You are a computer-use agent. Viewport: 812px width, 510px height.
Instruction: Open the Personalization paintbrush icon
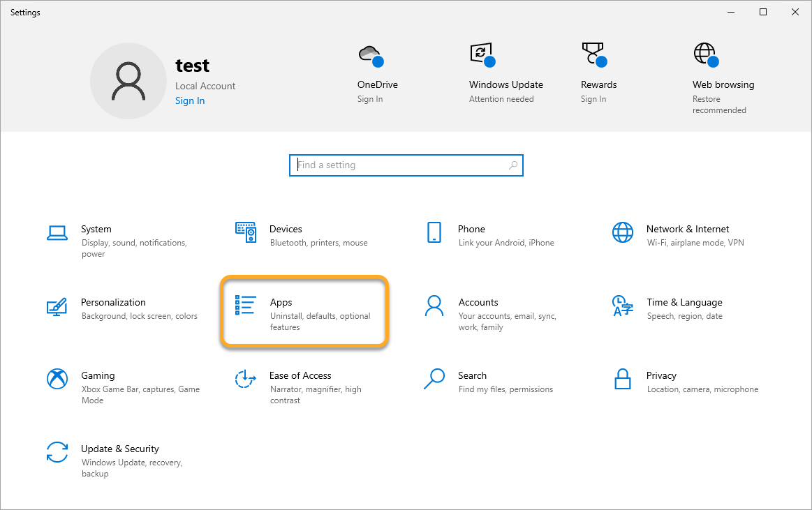(x=57, y=306)
